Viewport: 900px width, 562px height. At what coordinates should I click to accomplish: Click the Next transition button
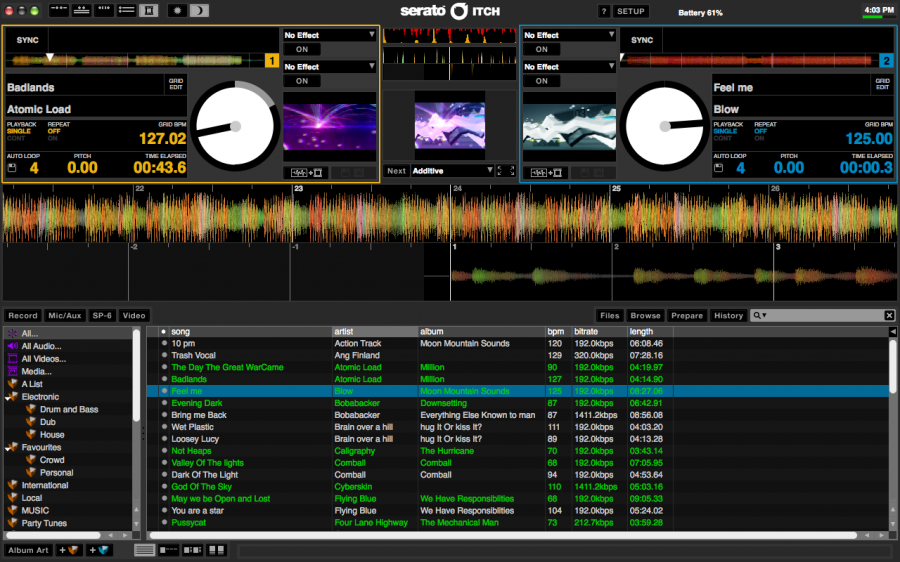[x=396, y=170]
